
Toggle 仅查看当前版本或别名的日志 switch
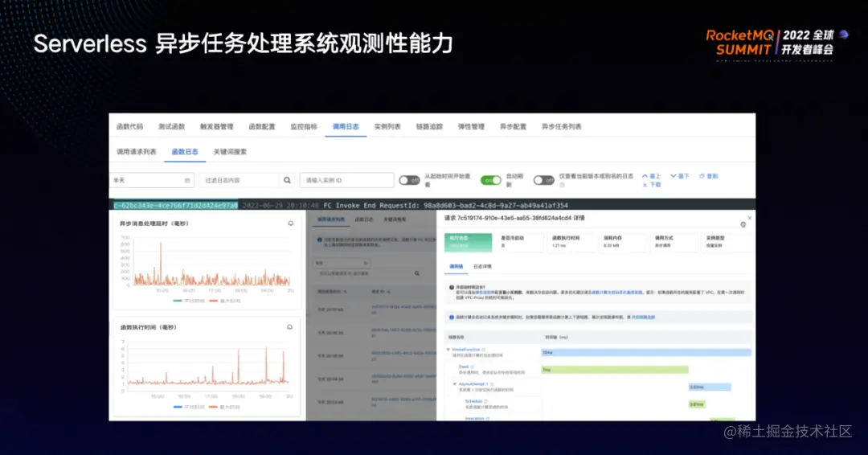[x=543, y=180]
